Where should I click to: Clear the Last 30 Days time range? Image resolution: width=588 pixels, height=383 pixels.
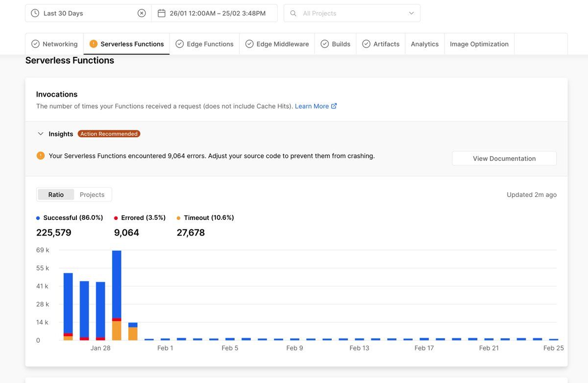coord(142,13)
